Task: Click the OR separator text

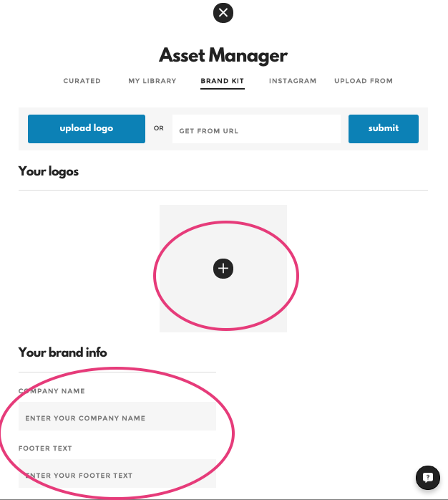Action: [158, 129]
